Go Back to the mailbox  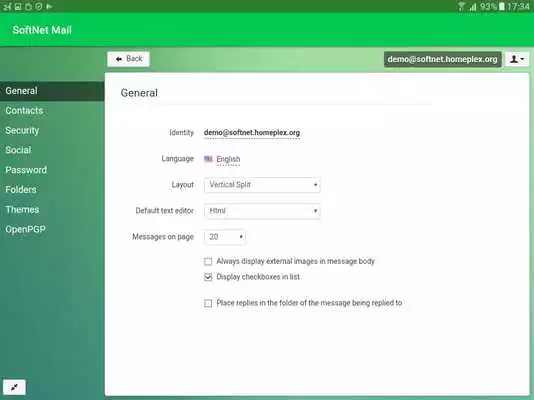click(128, 59)
